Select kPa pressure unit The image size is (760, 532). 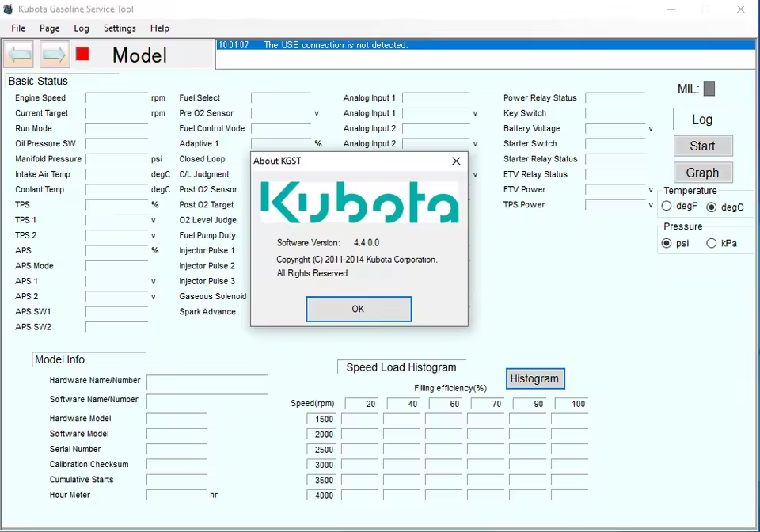click(712, 243)
